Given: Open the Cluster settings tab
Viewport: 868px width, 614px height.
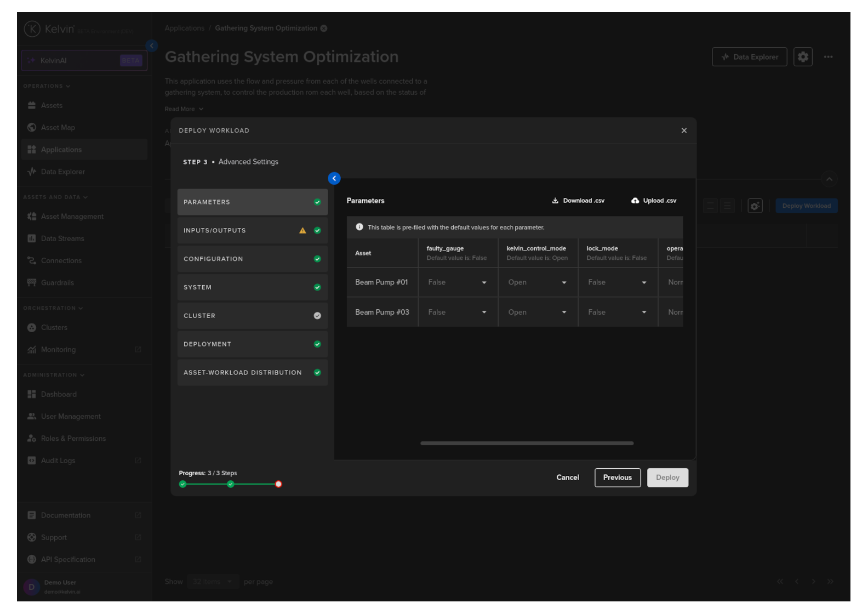Looking at the screenshot, I should [252, 316].
